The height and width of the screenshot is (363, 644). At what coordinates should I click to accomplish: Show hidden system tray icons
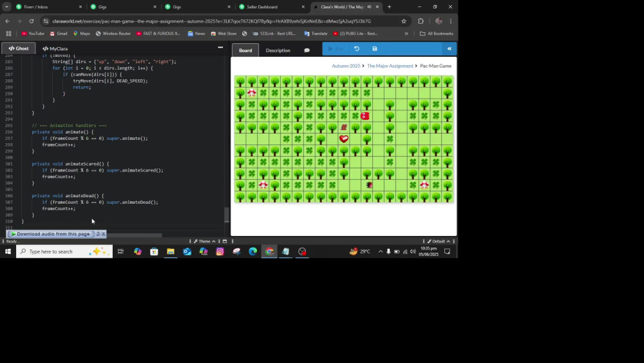381,251
